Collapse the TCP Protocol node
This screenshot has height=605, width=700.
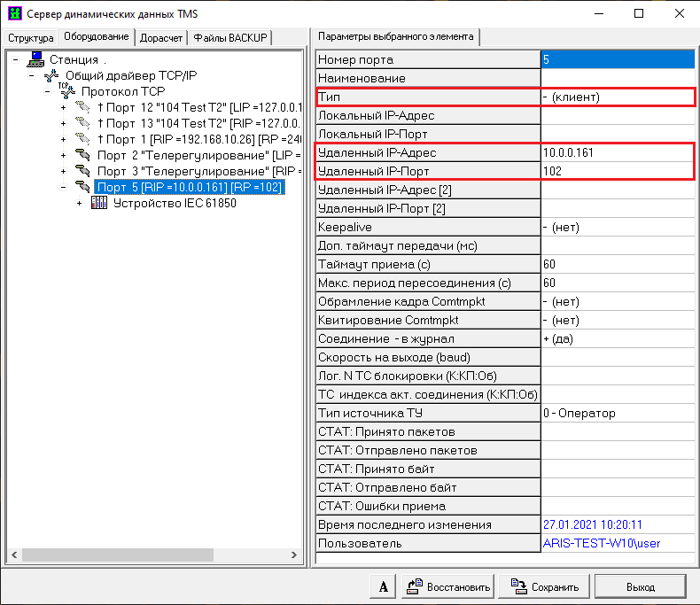(x=48, y=91)
